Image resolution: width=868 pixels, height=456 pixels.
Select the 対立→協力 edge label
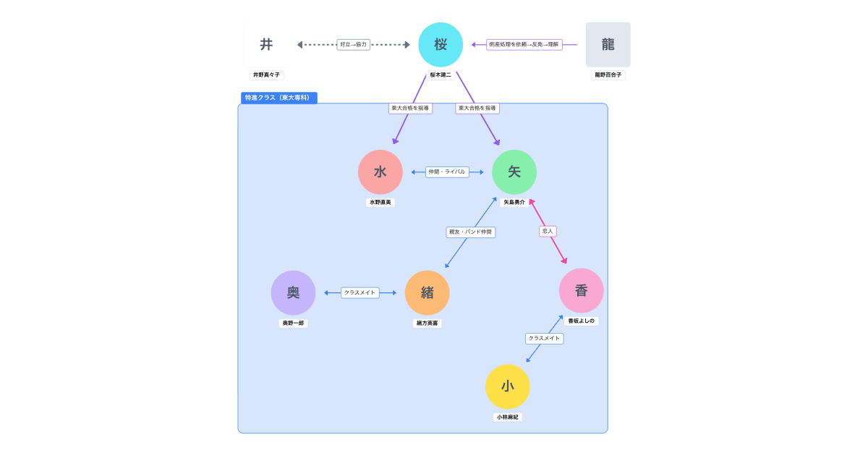point(354,45)
